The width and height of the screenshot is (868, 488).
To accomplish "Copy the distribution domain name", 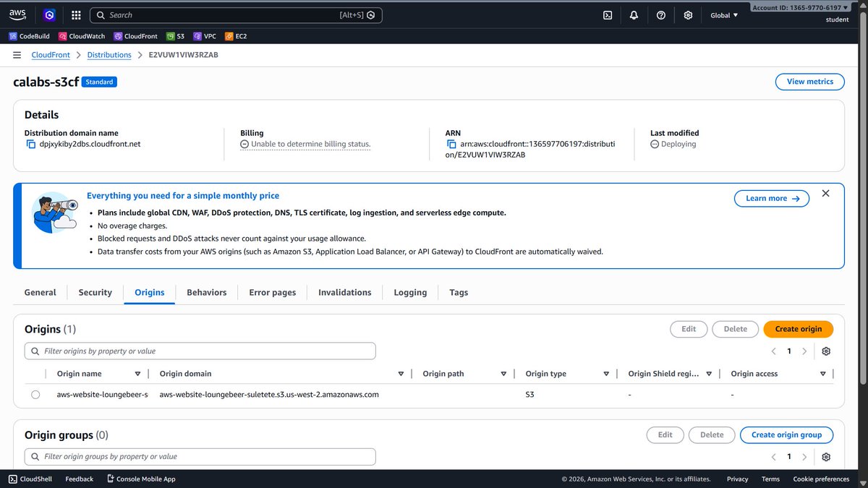I will click(x=30, y=144).
